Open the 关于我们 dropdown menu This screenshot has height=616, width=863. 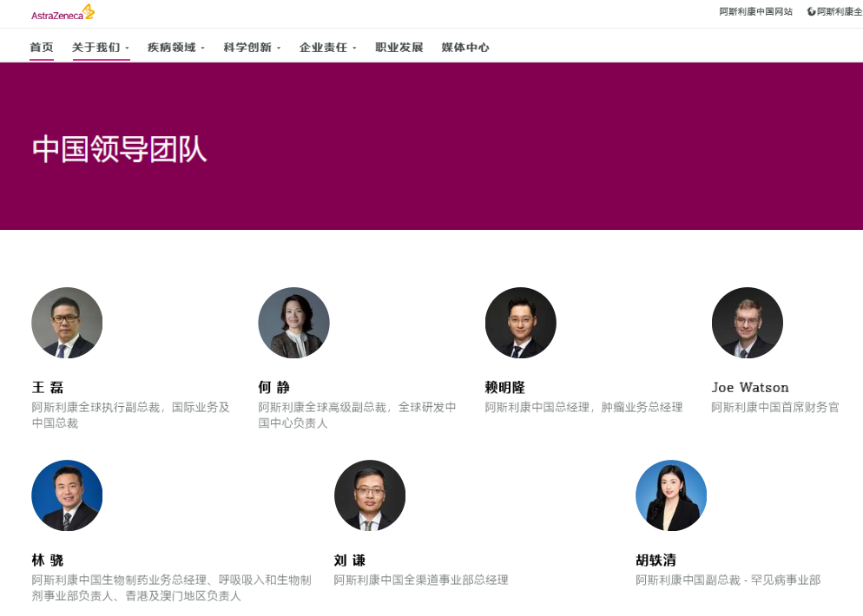click(97, 47)
